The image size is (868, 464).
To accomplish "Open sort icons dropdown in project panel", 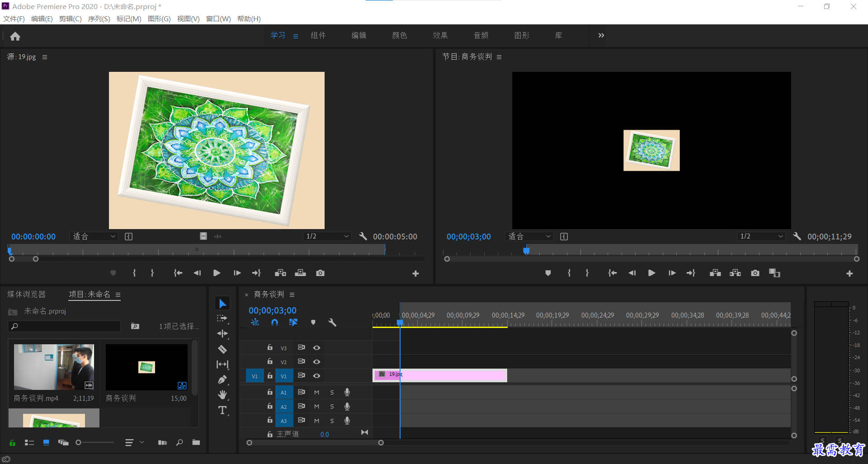I will tap(134, 443).
